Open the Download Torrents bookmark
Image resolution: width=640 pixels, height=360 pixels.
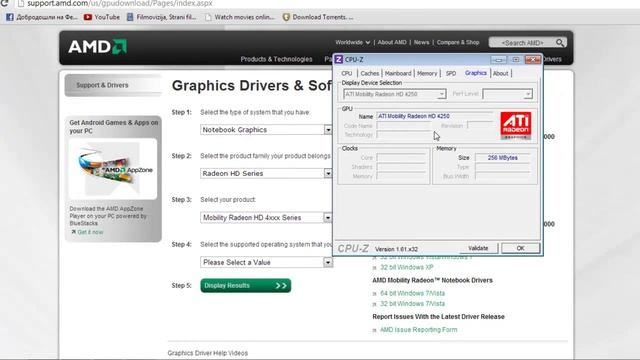(x=318, y=17)
